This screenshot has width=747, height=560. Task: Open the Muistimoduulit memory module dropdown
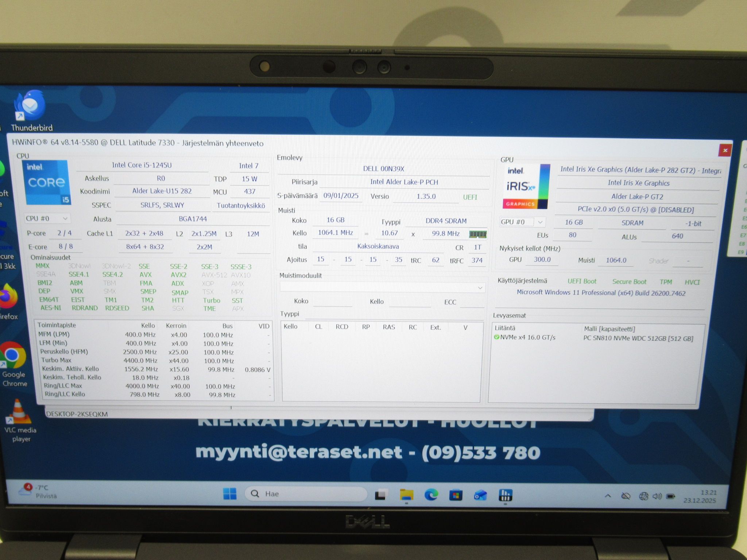click(x=382, y=288)
